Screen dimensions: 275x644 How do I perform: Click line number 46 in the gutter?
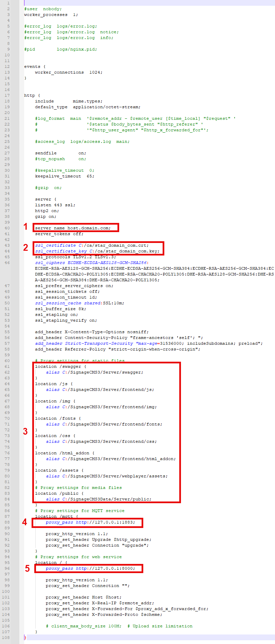coord(7,263)
